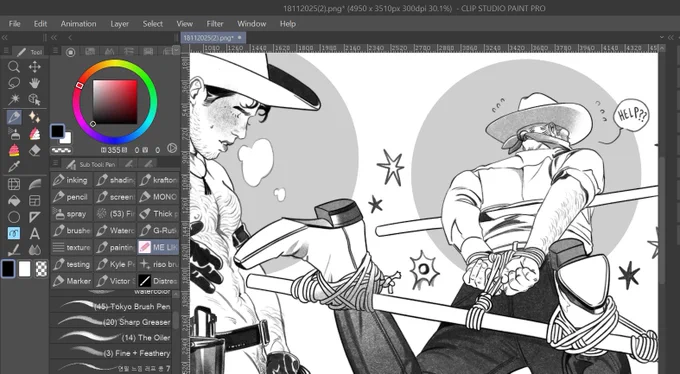This screenshot has height=374, width=680.
Task: Select the Decoration sparkle tool
Action: pos(34,117)
